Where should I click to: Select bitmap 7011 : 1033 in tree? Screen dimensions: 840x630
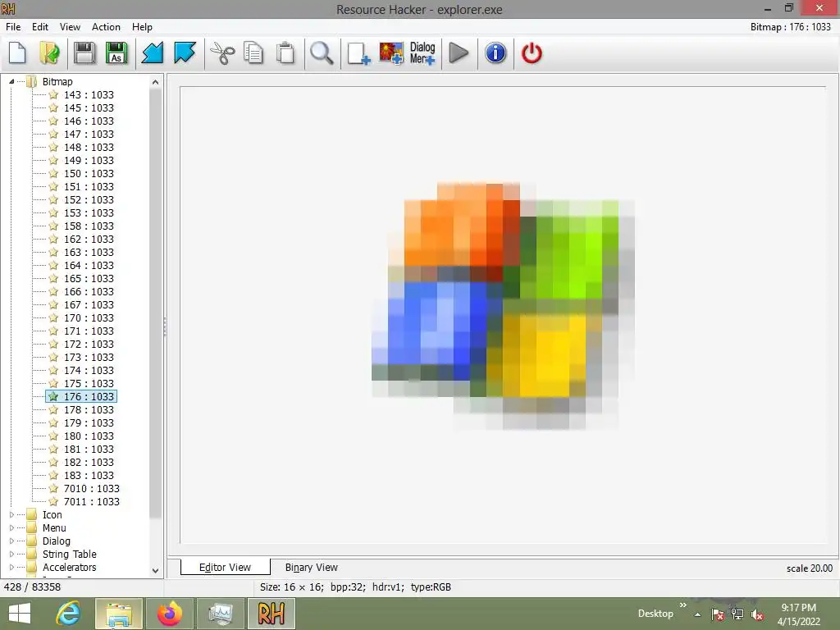[92, 501]
